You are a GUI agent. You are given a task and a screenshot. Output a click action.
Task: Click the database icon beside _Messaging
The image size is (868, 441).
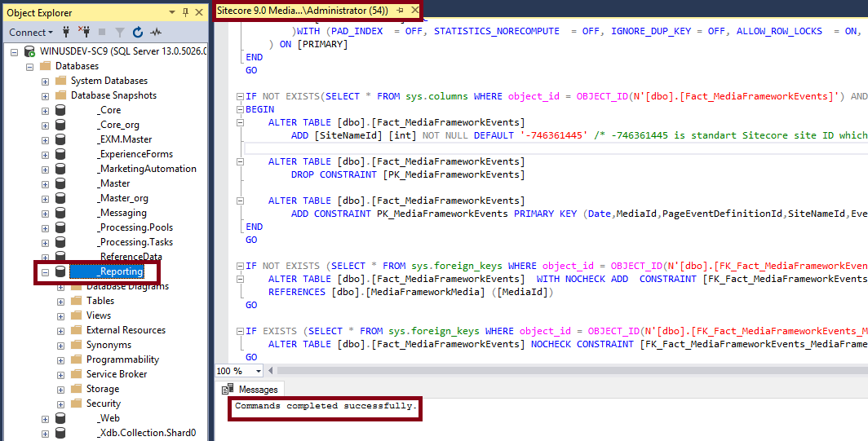tap(60, 213)
